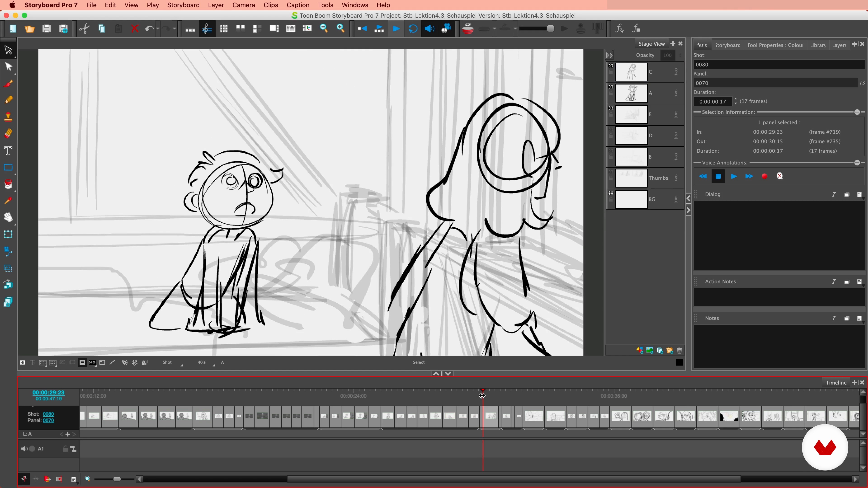This screenshot has width=868, height=488.
Task: Collapse the Selection Information section
Action: coord(857,112)
